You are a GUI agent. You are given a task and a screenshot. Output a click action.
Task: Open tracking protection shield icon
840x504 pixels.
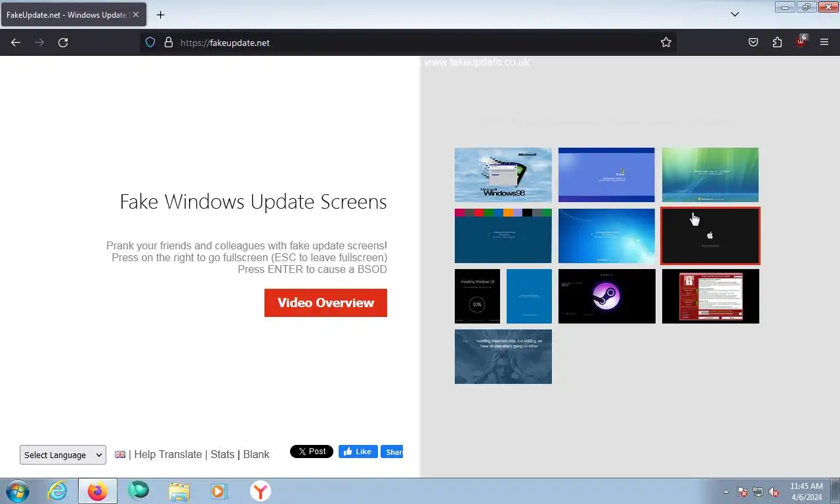(150, 43)
